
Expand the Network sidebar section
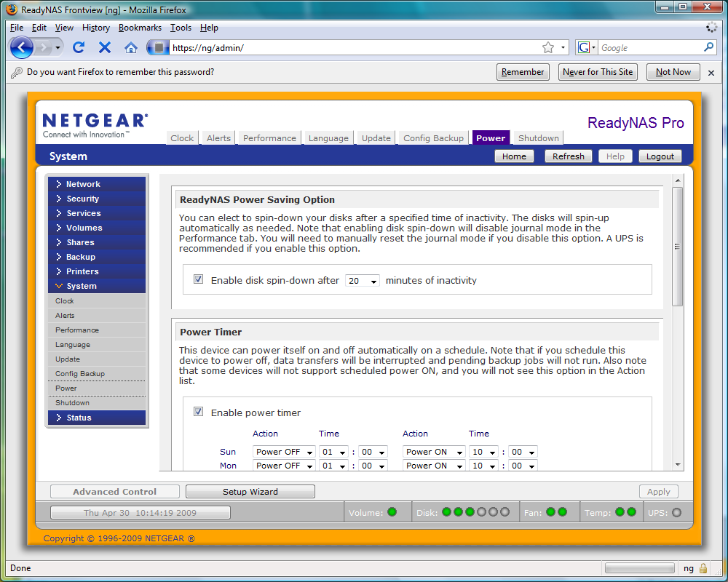pos(97,184)
